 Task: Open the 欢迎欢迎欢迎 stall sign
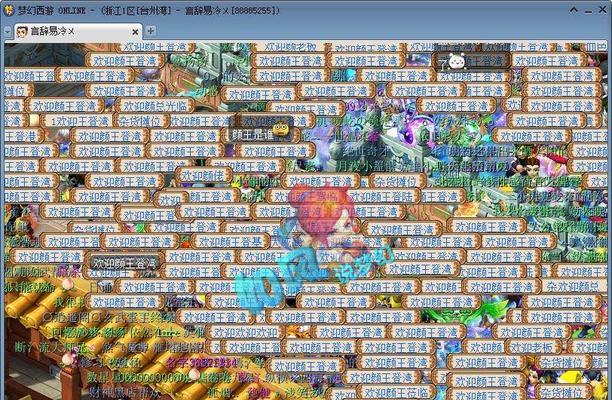[245, 332]
